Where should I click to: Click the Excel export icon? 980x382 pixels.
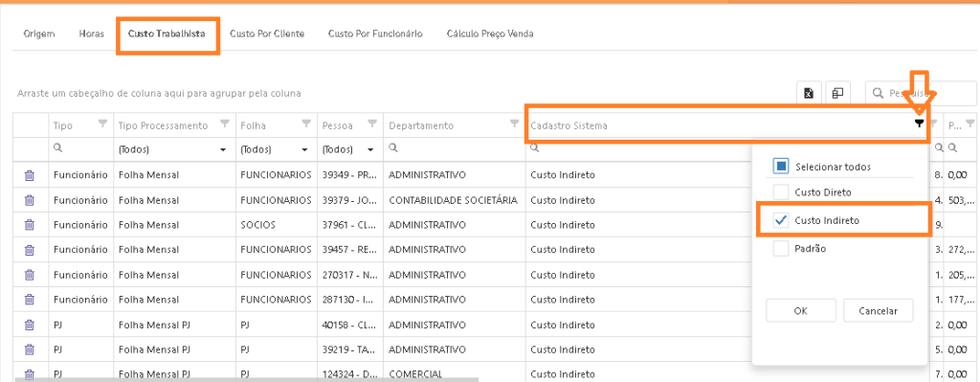[x=809, y=93]
